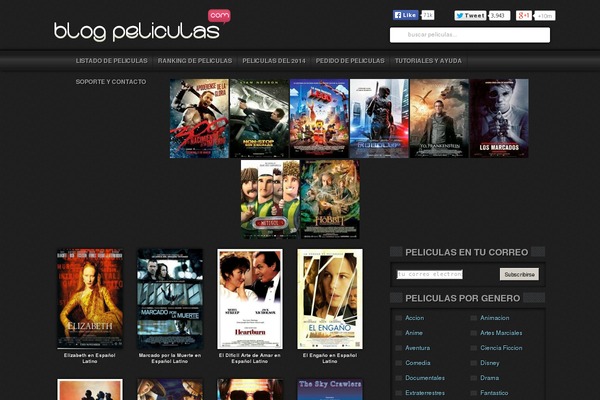Select the Disney genre

(x=489, y=362)
